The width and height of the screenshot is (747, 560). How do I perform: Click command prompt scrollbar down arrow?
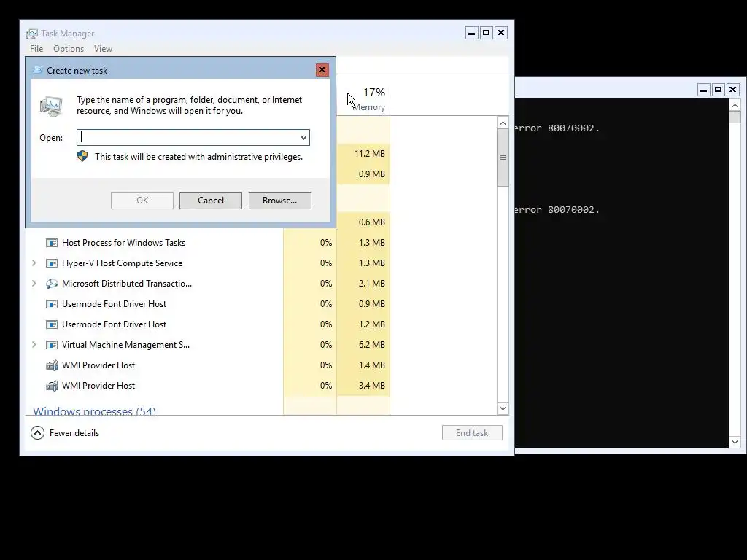click(x=735, y=442)
